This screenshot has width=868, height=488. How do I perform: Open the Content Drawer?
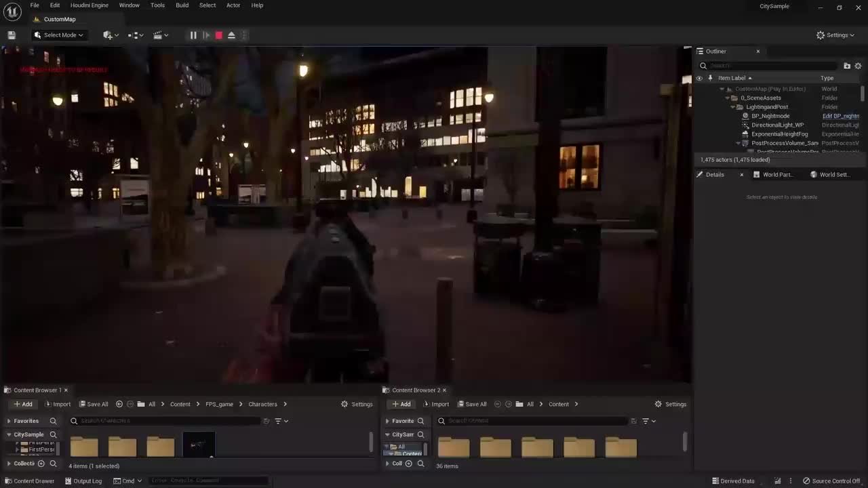click(x=30, y=481)
